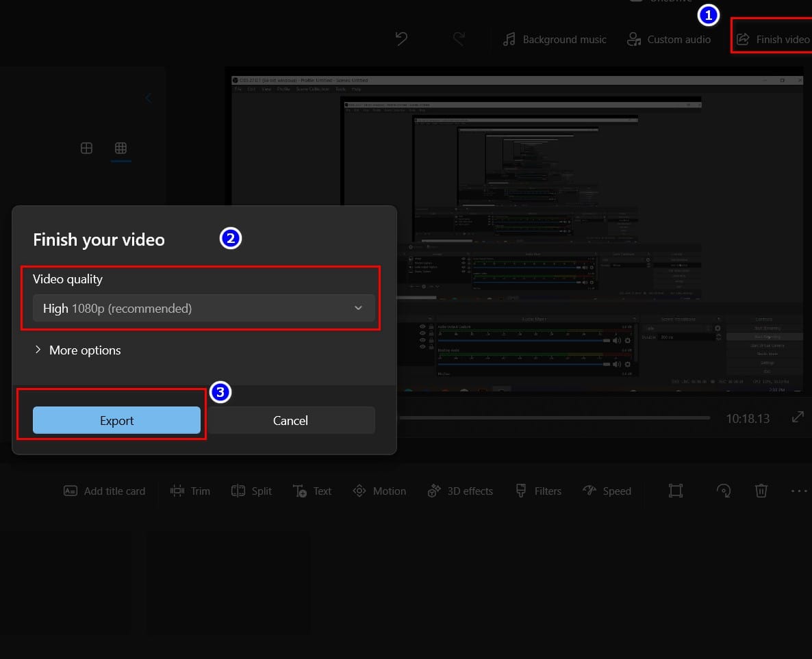Select the Trim tool
This screenshot has height=659, width=812.
(x=190, y=491)
